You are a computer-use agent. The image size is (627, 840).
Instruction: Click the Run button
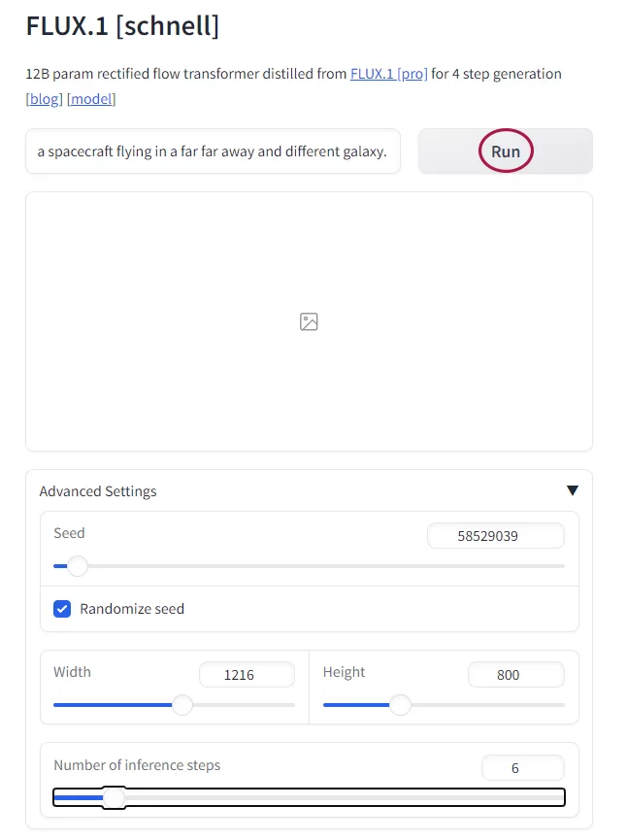pyautogui.click(x=506, y=151)
